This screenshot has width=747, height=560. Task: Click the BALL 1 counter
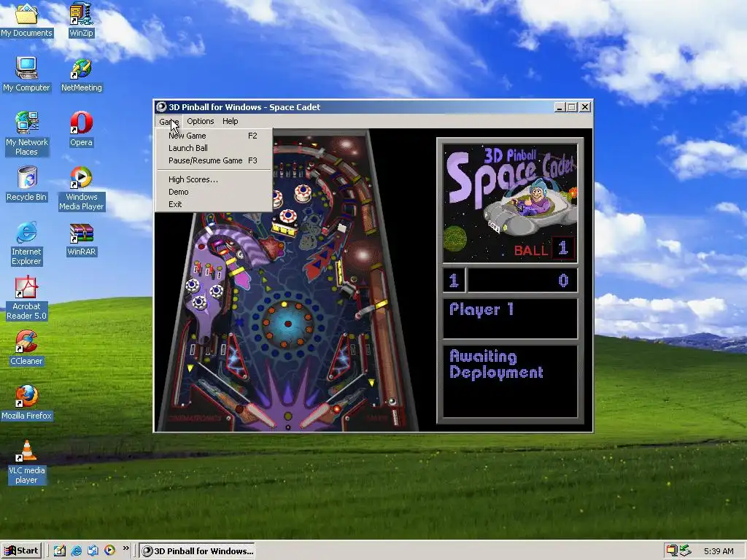click(x=544, y=249)
